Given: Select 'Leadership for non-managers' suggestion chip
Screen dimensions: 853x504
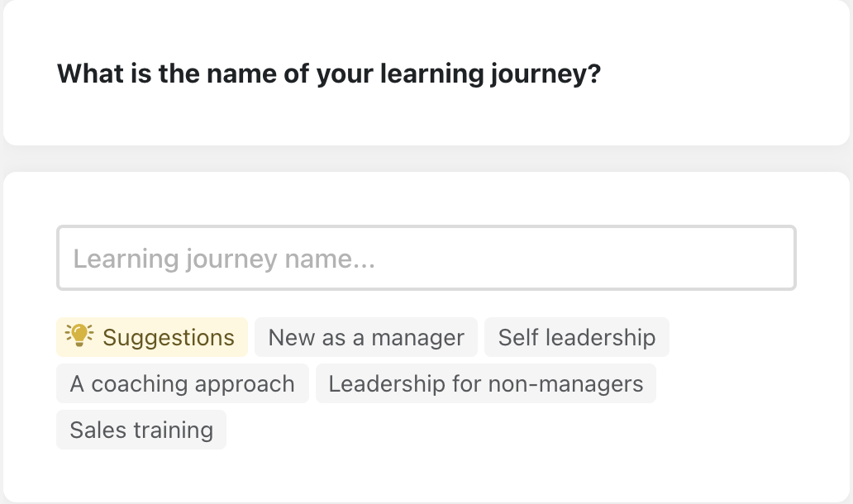Looking at the screenshot, I should (485, 384).
